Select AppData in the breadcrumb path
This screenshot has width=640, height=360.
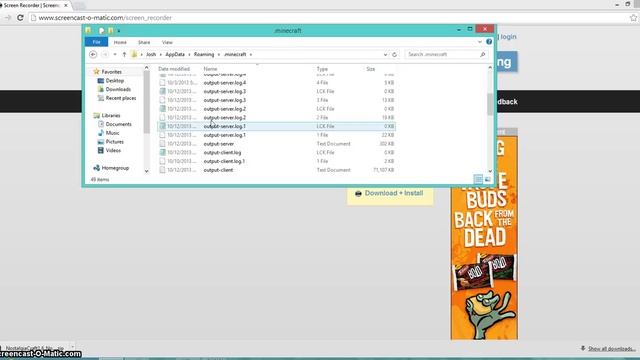[175, 54]
